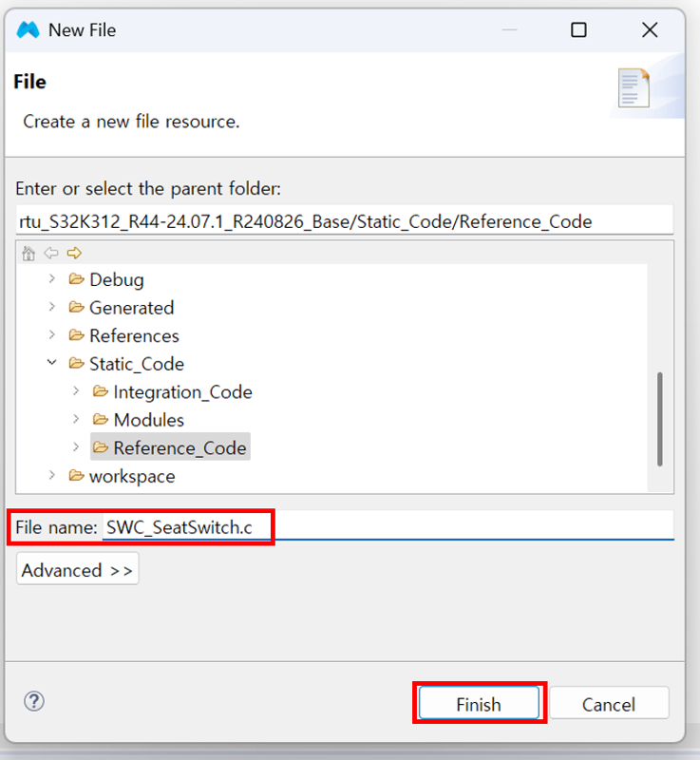Open the help question mark icon
Image resolution: width=700 pixels, height=760 pixels.
coord(34,702)
